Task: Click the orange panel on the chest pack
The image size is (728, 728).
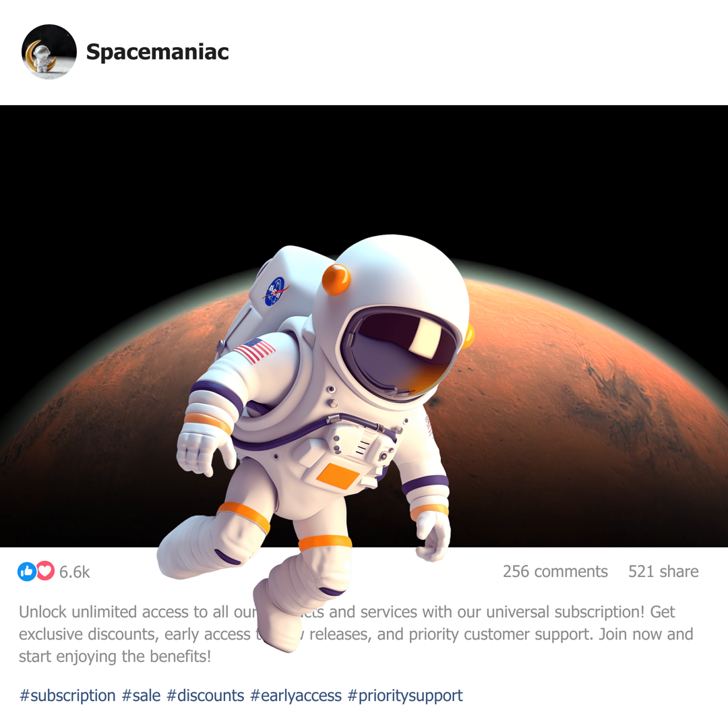Action: pyautogui.click(x=338, y=476)
